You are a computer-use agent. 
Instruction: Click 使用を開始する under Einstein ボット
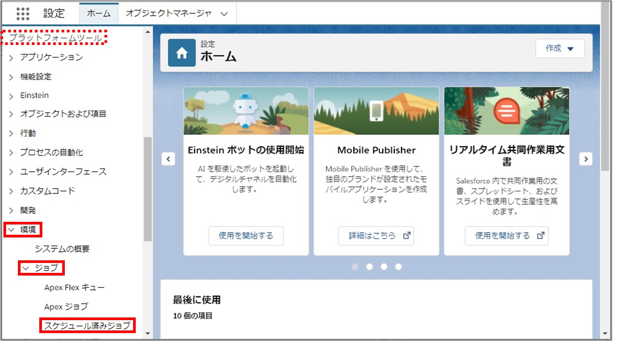(246, 236)
